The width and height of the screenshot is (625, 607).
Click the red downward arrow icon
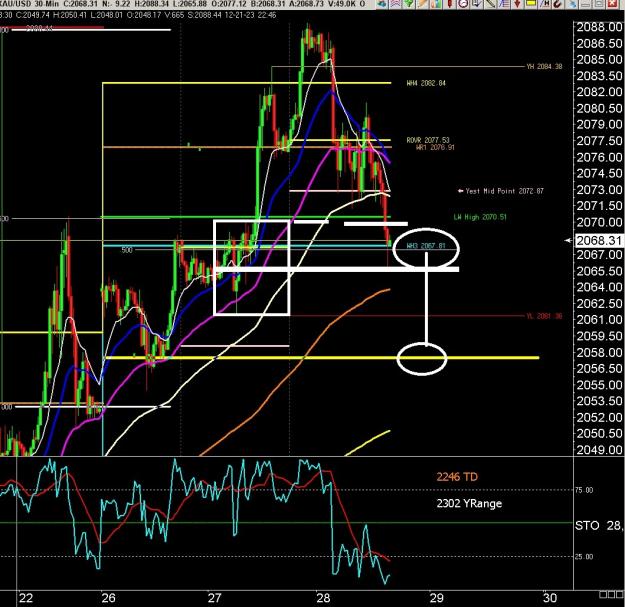click(517, 4)
